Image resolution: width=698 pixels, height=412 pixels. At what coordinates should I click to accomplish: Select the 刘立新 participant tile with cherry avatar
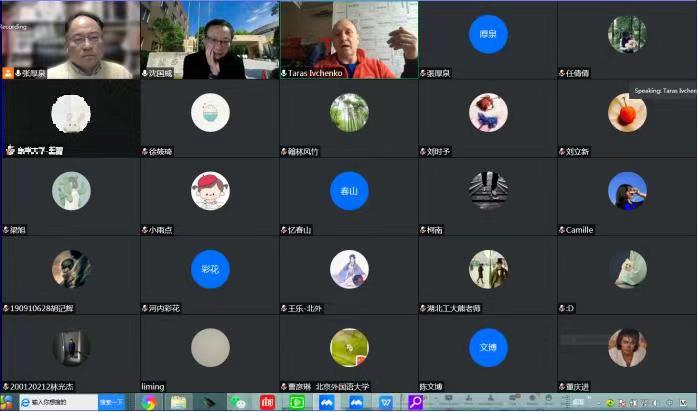tap(627, 115)
